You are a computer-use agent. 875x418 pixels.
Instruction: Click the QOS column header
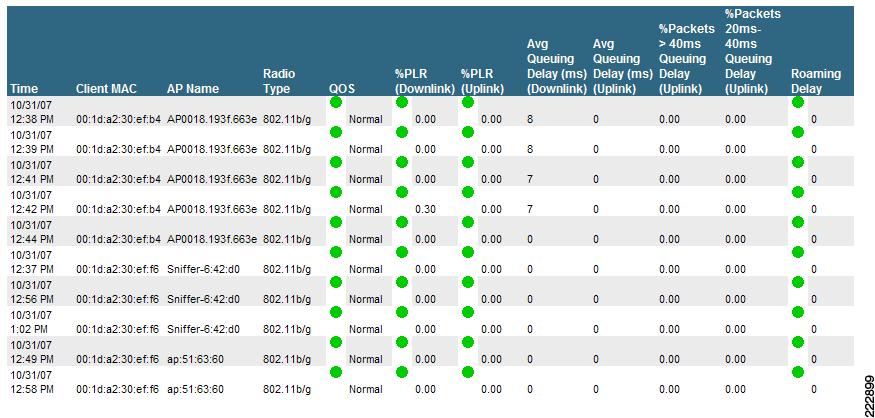(342, 89)
